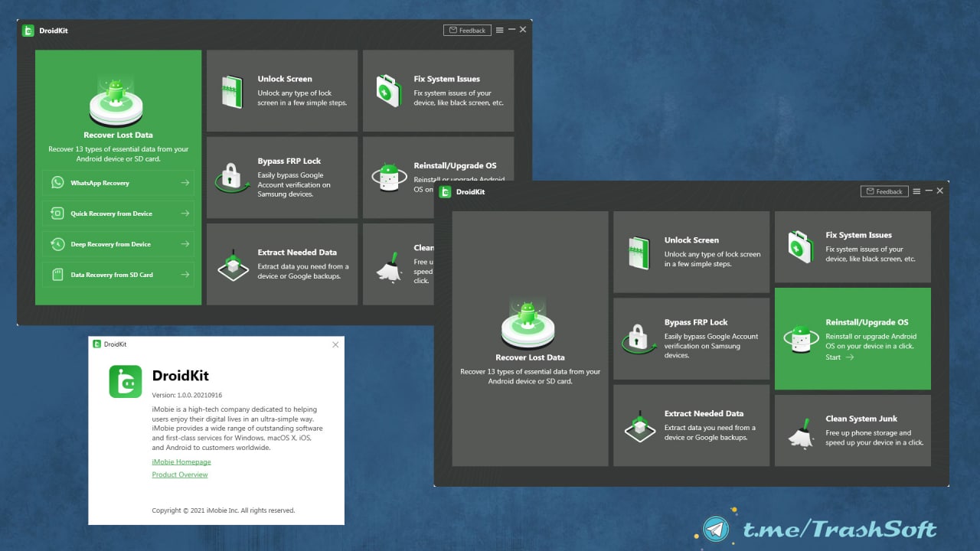
Task: Click arrow next to Data Recovery from SD Card
Action: point(185,275)
